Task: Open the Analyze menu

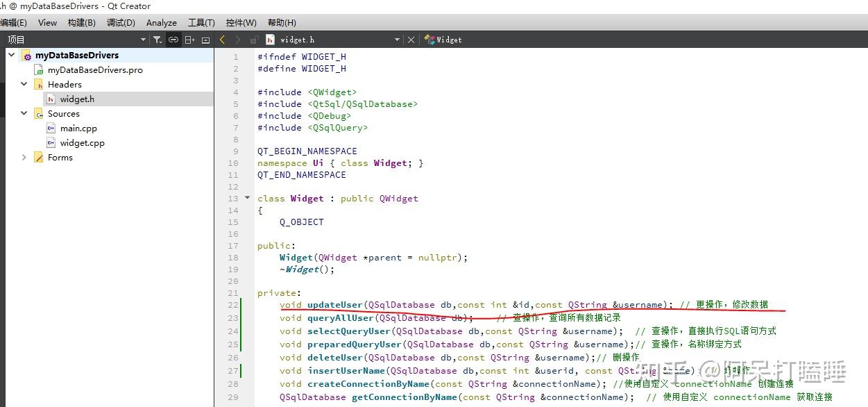Action: pyautogui.click(x=162, y=23)
